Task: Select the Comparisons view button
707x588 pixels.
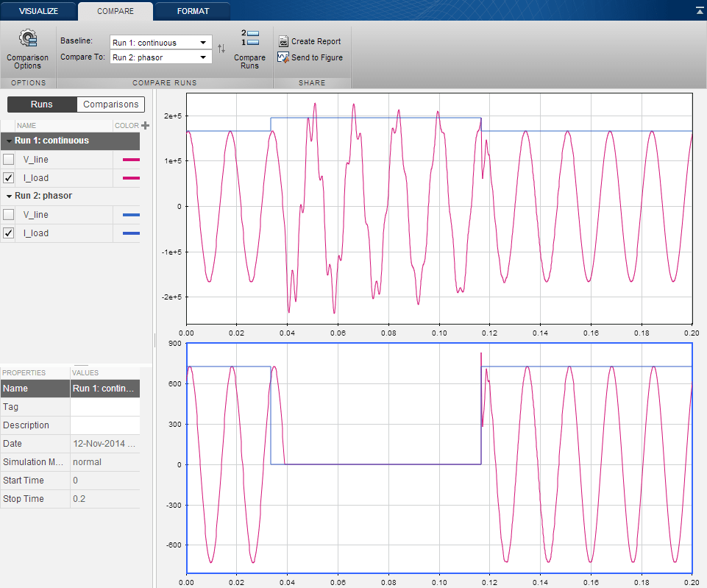Action: coord(110,105)
